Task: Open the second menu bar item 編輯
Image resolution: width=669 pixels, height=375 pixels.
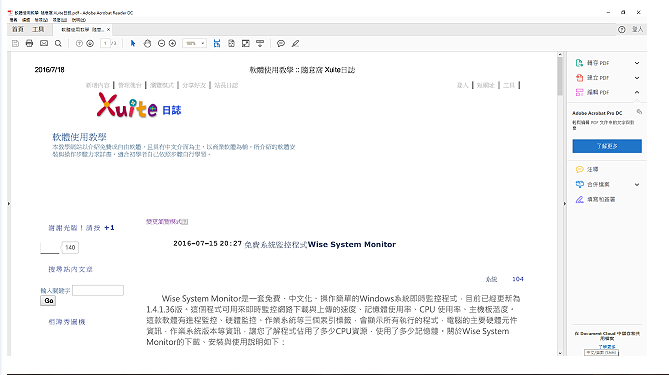Action: [x=26, y=20]
